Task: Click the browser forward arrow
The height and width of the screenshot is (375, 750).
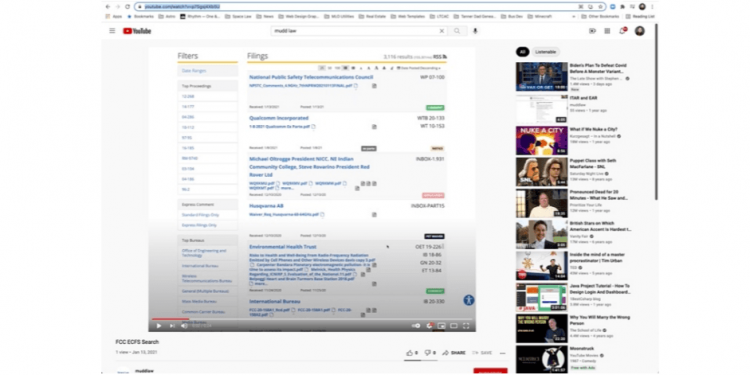Action: (118, 7)
